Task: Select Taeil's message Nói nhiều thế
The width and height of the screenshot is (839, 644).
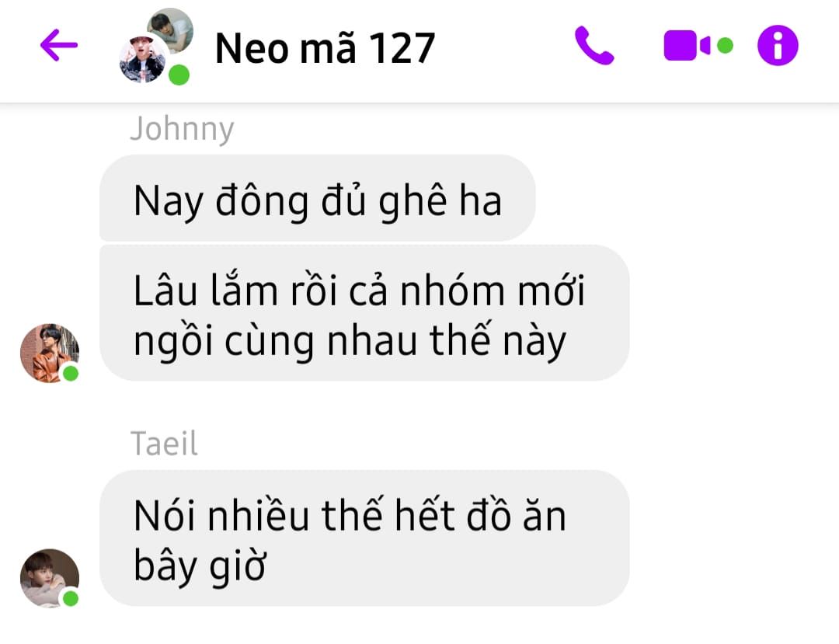Action: (x=364, y=538)
